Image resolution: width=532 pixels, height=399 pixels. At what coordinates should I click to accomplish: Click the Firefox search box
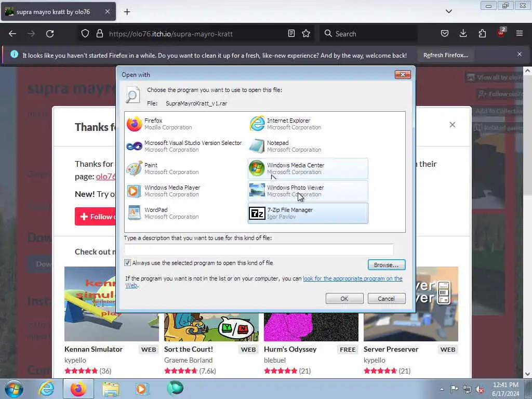click(x=368, y=34)
